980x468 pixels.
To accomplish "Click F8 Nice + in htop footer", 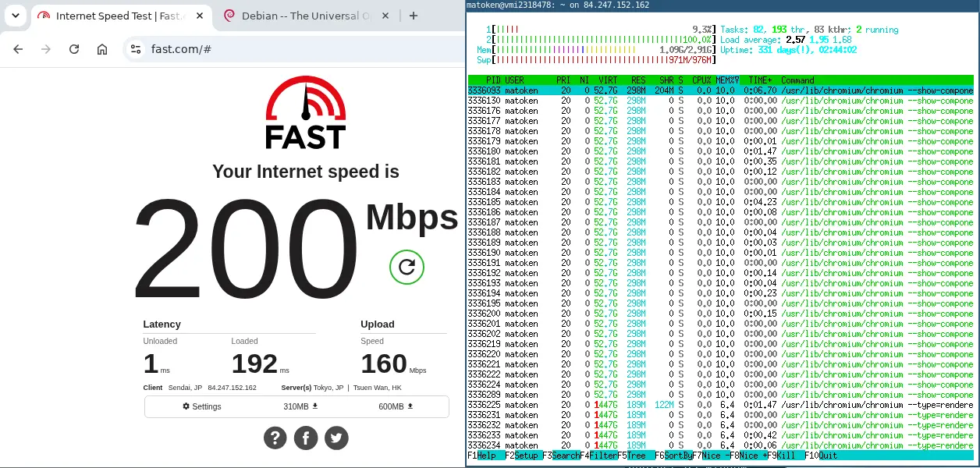I will pyautogui.click(x=748, y=456).
